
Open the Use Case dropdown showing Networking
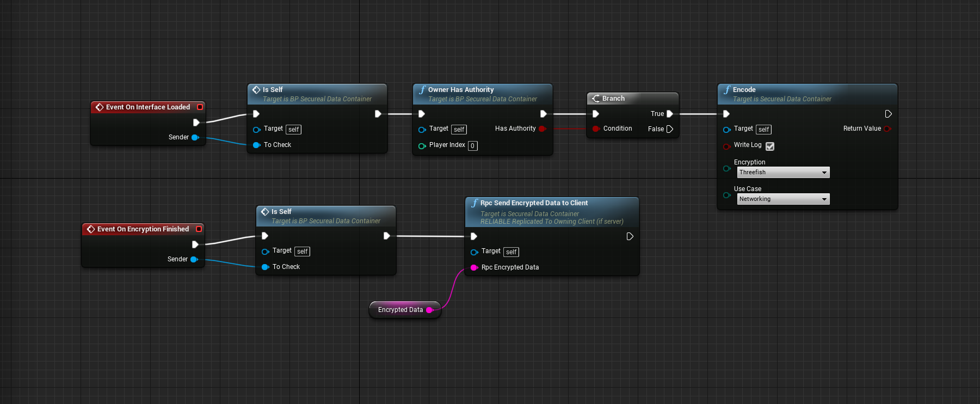(783, 199)
